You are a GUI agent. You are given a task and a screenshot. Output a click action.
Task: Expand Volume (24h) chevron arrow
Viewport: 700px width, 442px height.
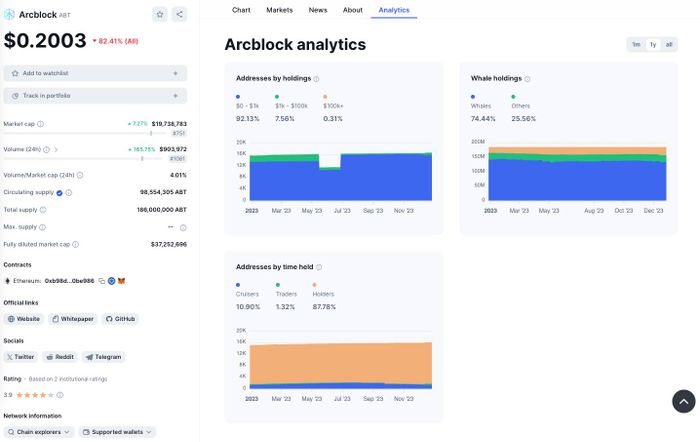(56, 150)
